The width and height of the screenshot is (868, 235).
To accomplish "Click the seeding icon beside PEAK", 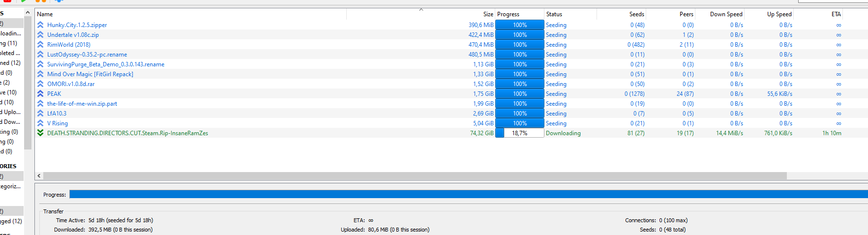I will pos(40,93).
